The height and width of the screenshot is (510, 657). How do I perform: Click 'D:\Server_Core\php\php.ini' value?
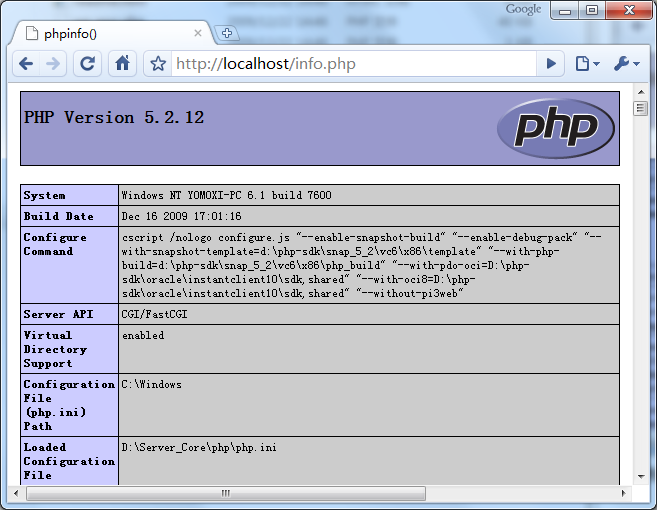point(199,448)
